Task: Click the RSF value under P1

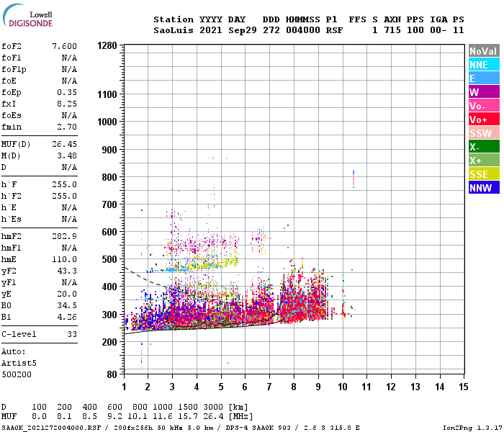Action: click(x=334, y=30)
